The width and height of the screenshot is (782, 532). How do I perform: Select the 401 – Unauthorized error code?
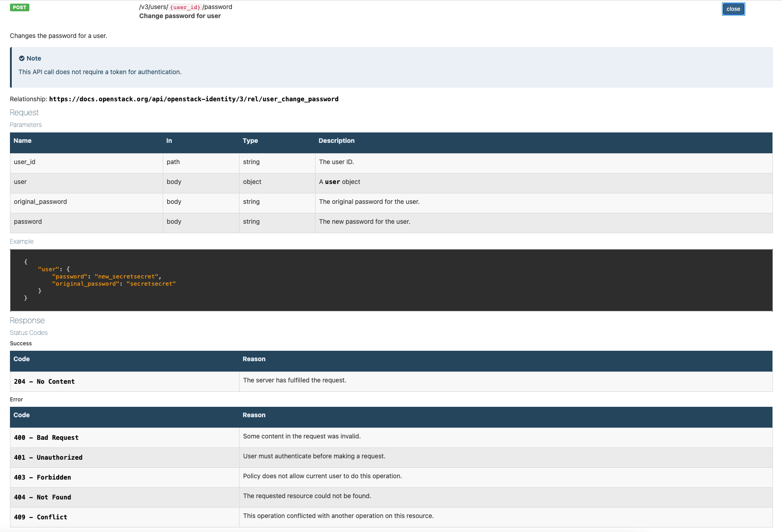[48, 457]
